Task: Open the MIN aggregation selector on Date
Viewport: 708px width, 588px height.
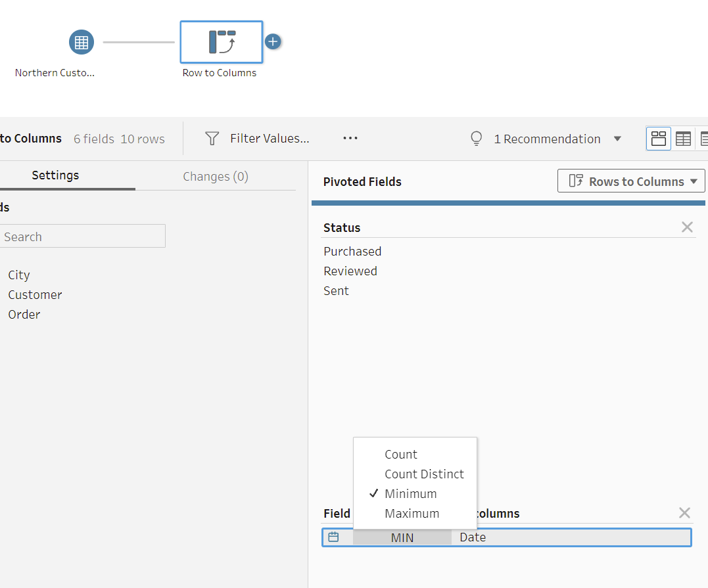Action: pos(402,537)
